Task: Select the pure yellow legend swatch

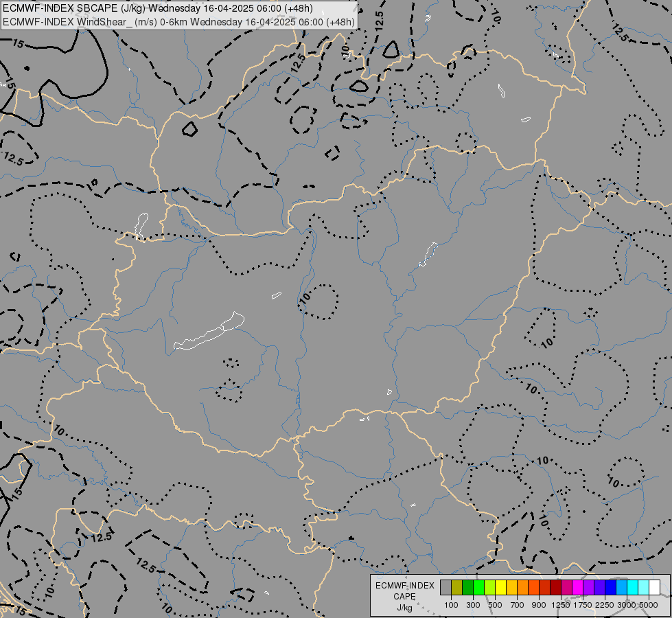Action: 500,587
